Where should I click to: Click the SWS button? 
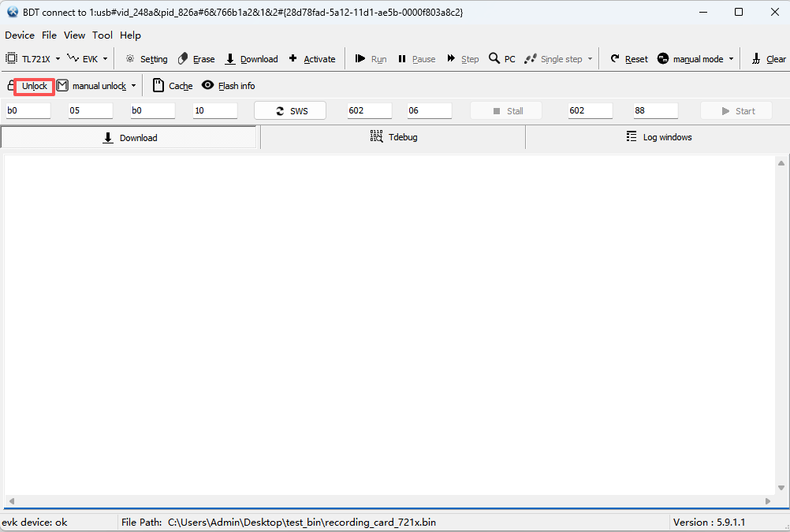(290, 111)
